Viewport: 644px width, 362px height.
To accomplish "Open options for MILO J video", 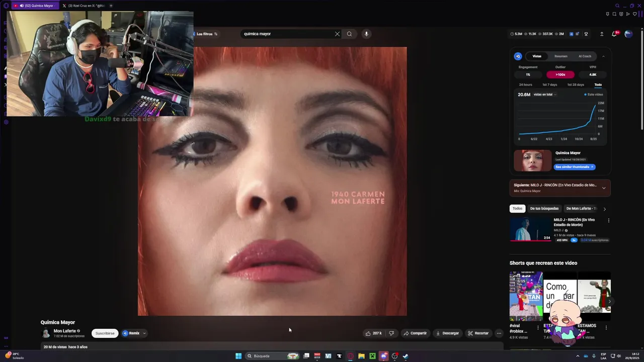I will 608,220.
